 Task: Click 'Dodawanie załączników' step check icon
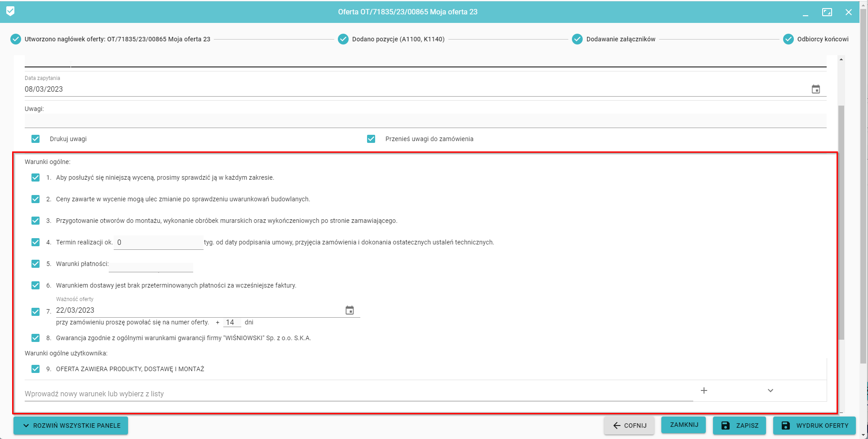577,39
